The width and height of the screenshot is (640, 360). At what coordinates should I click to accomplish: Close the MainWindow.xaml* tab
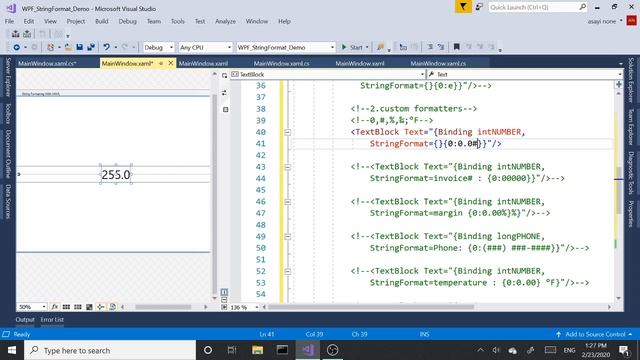(x=171, y=63)
